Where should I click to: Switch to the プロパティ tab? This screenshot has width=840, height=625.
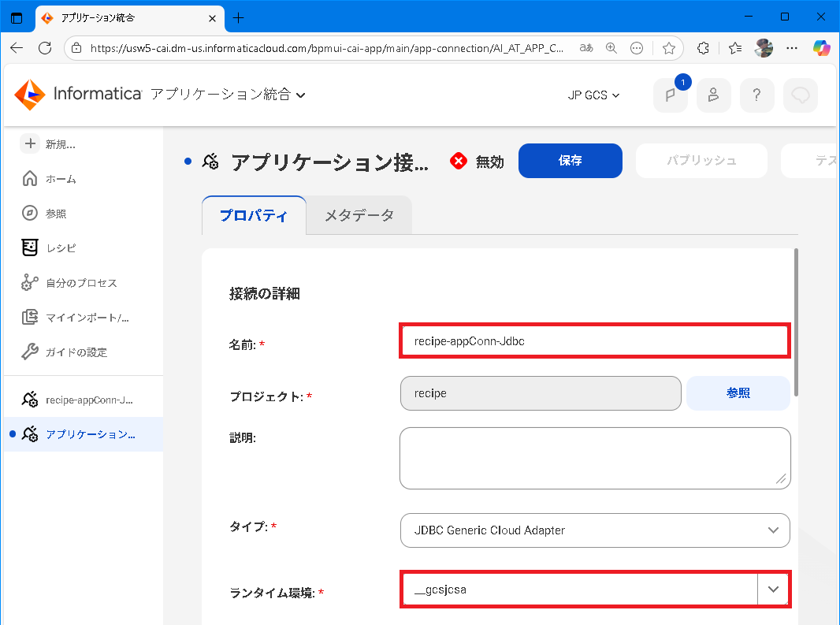click(x=254, y=215)
